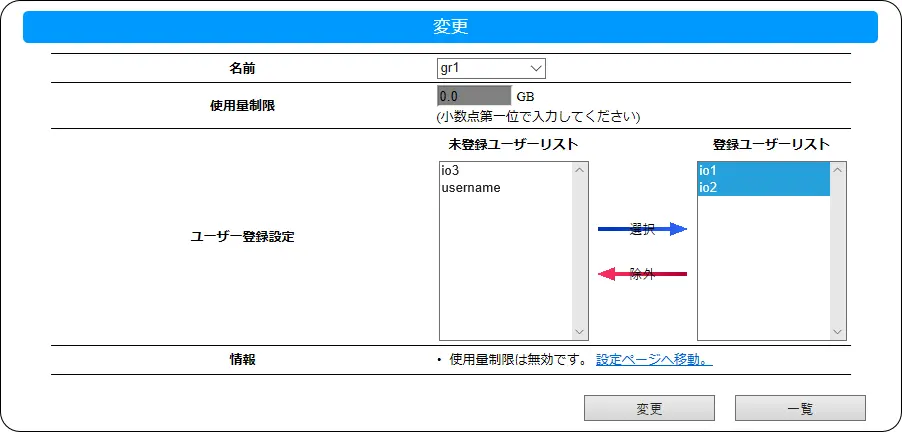Select username in the unregistered user list
The image size is (902, 432).
[471, 187]
